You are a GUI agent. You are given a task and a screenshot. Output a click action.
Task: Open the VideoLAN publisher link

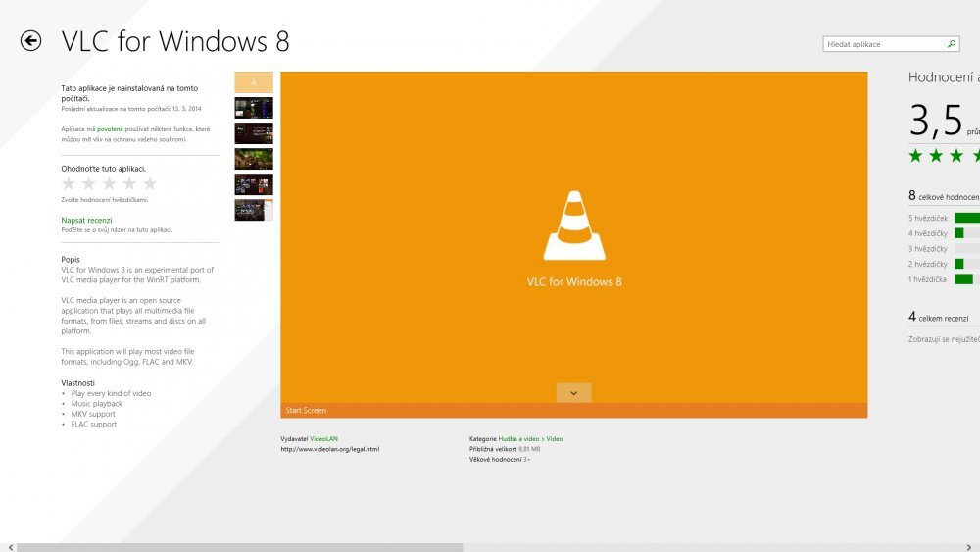point(323,439)
